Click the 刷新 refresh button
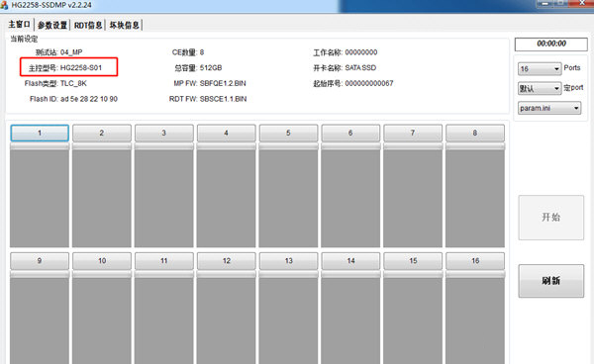Image resolution: width=594 pixels, height=364 pixels. point(550,281)
